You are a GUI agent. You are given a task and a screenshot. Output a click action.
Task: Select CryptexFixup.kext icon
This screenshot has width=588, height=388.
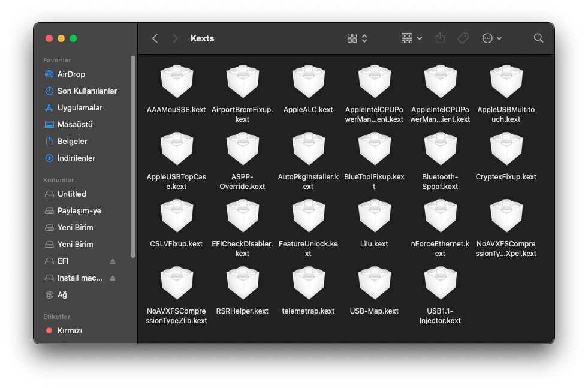tap(506, 149)
